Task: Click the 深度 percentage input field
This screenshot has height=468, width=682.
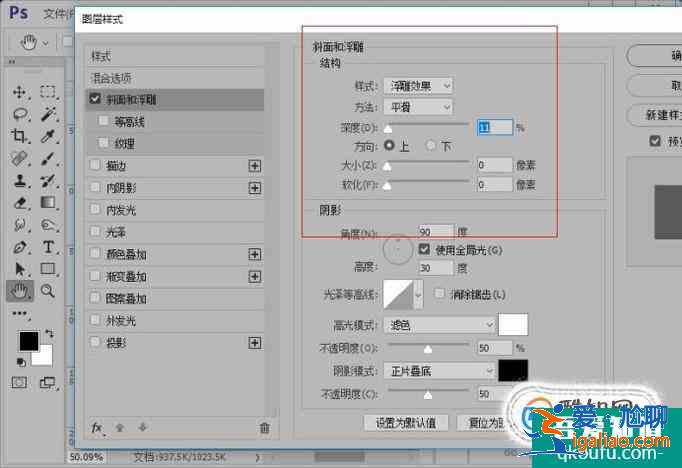Action: tap(495, 127)
